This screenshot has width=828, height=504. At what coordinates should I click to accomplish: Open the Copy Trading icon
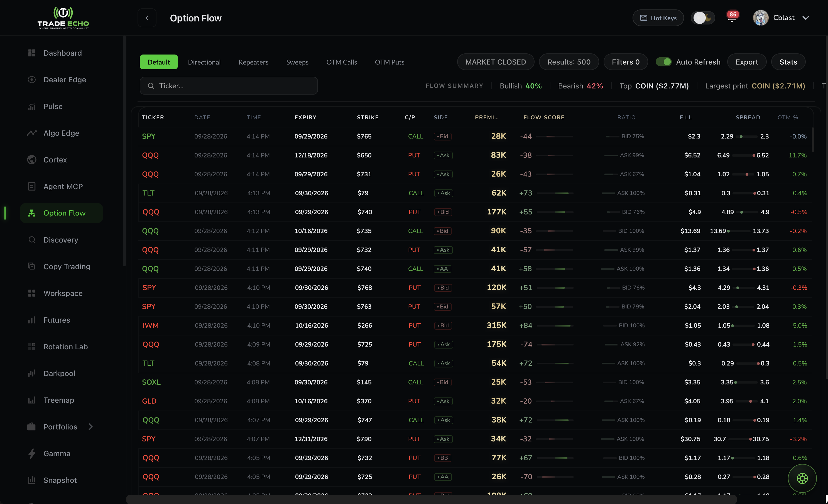pyautogui.click(x=31, y=267)
